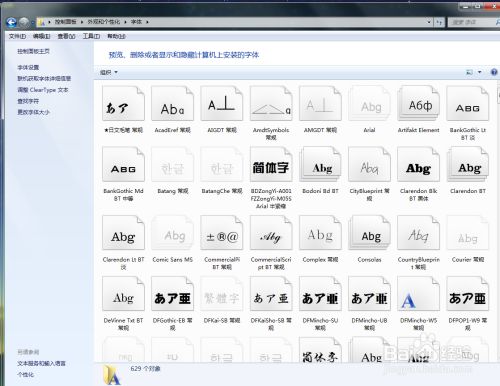
Task: Open the address bar history dropdown
Action: pyautogui.click(x=429, y=22)
